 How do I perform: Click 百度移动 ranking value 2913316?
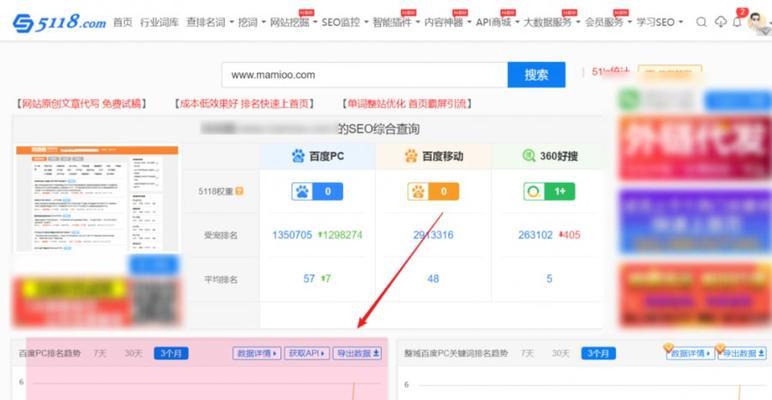point(433,235)
